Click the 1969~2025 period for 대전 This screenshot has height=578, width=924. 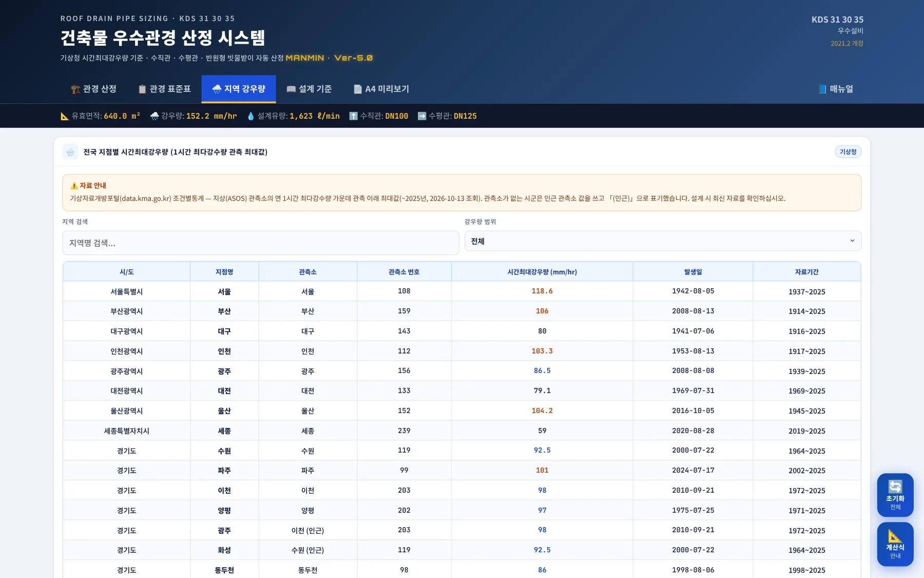806,391
